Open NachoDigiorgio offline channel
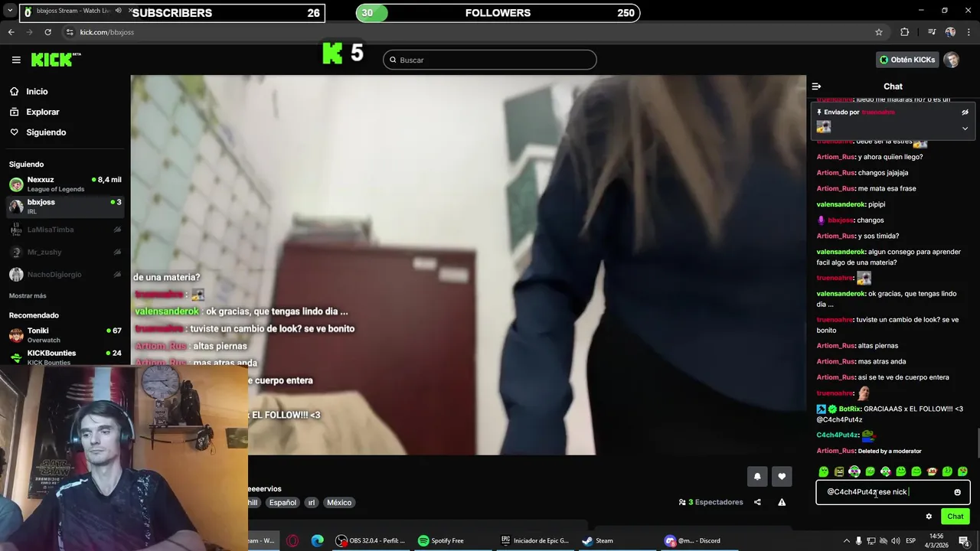The image size is (980, 551). click(65, 274)
